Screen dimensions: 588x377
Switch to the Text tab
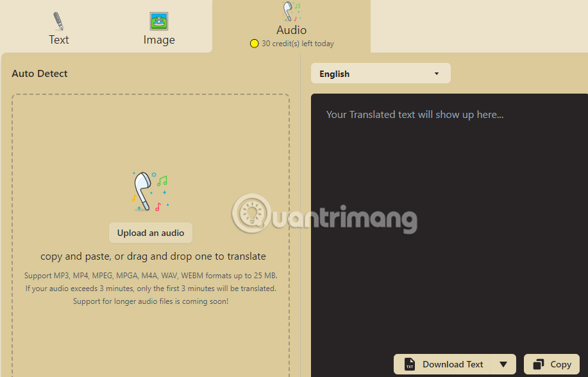[x=59, y=28]
